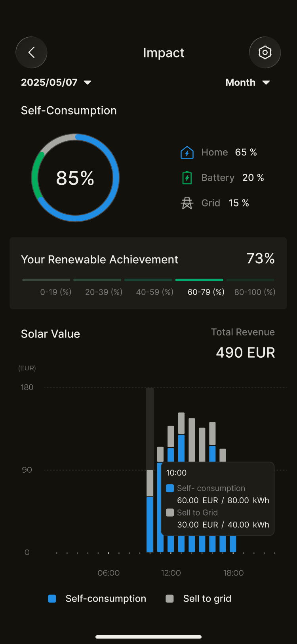This screenshot has width=297, height=644.
Task: Tap the back arrow button
Action: click(x=31, y=52)
